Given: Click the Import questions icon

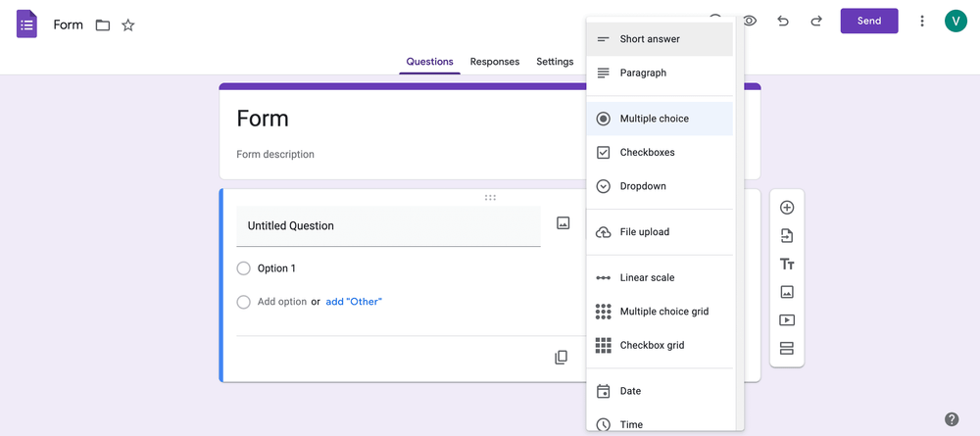Looking at the screenshot, I should coord(787,235).
